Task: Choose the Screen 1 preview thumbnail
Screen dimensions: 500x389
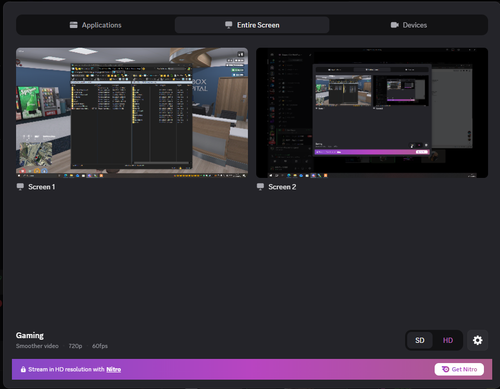Action: pyautogui.click(x=132, y=113)
